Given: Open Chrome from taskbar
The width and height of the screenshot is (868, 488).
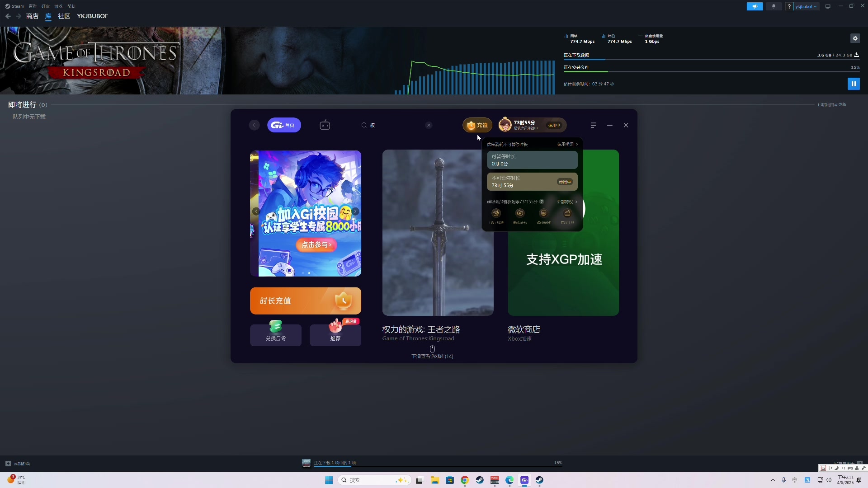Looking at the screenshot, I should coord(465,480).
